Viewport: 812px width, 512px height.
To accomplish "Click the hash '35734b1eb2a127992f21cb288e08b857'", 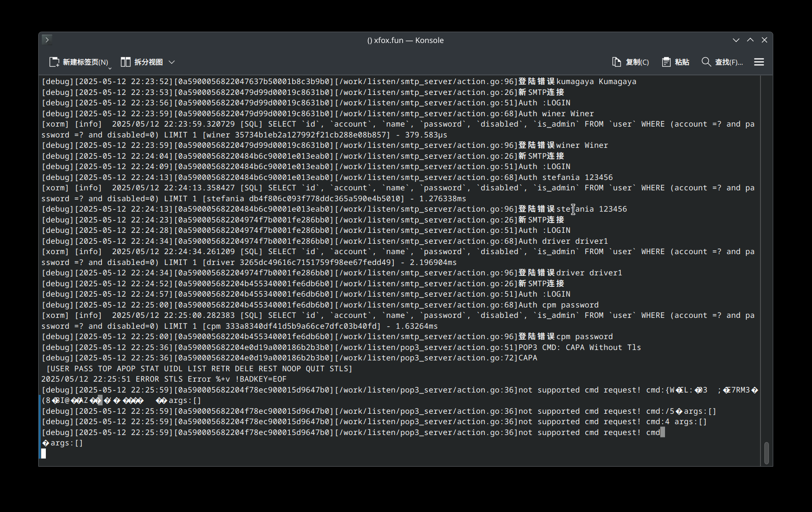I will pos(311,135).
